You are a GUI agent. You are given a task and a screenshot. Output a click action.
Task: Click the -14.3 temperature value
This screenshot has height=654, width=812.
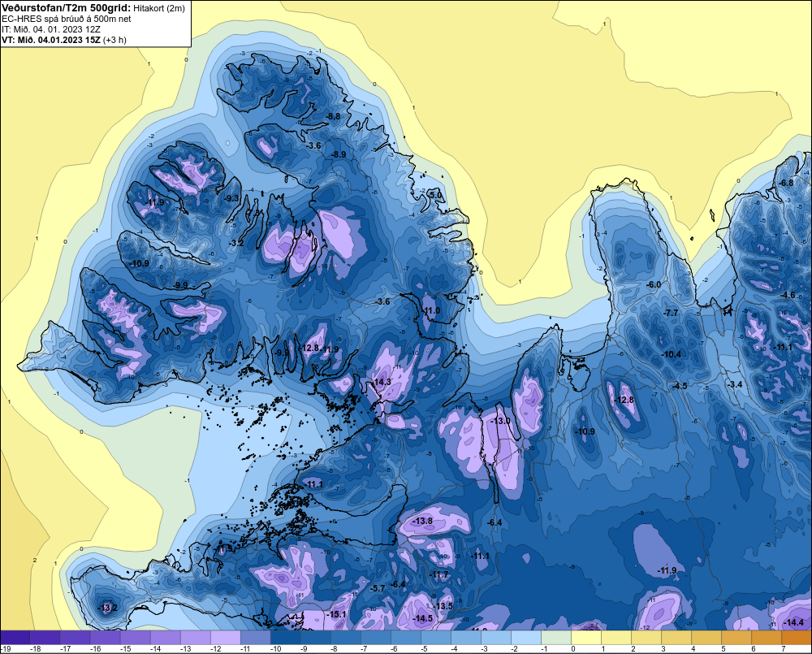[382, 381]
